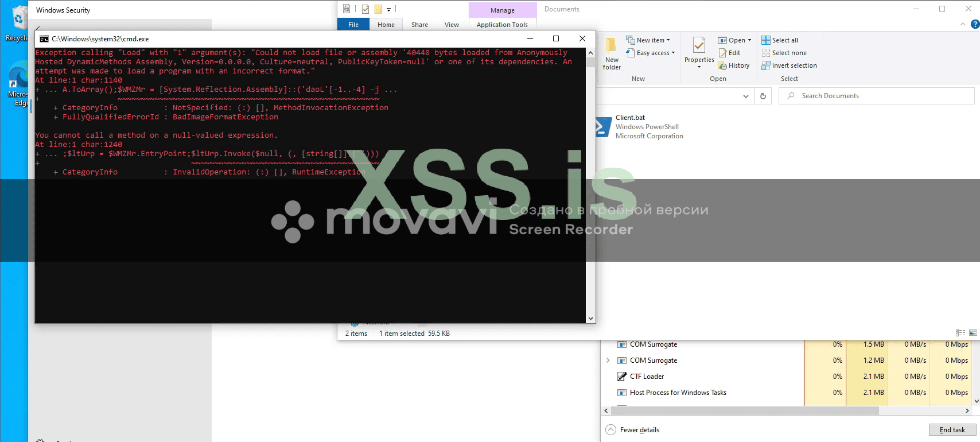Focus the Search Documents field
Viewport: 980px width, 442px height.
tap(877, 96)
